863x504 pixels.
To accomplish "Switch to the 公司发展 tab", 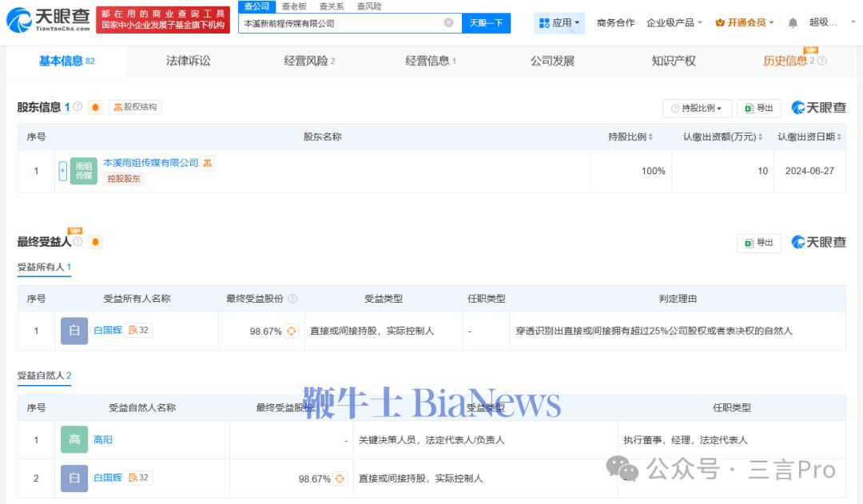I will click(552, 61).
